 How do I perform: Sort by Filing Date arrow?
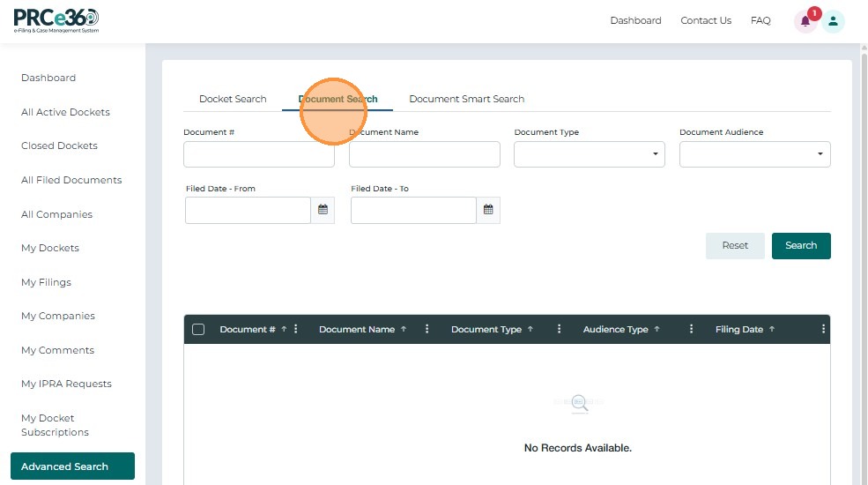(x=772, y=329)
